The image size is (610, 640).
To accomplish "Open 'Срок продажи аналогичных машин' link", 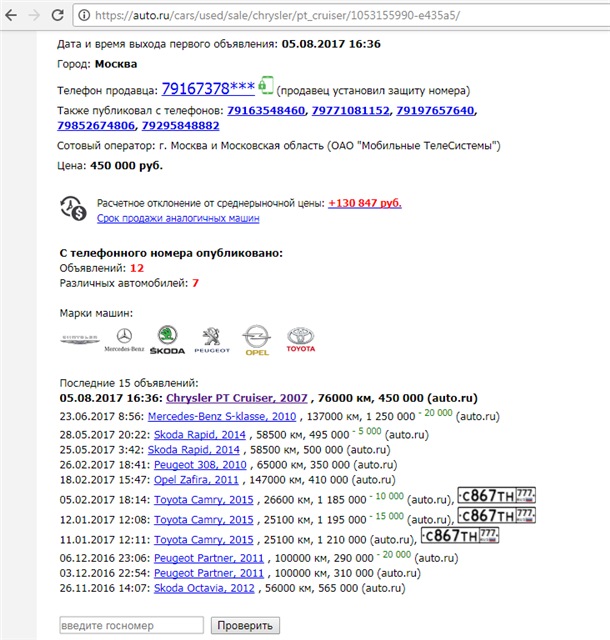I will coord(178,218).
